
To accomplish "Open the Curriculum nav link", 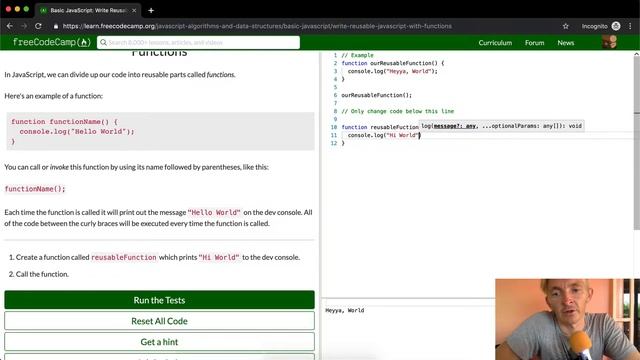I will pos(495,42).
